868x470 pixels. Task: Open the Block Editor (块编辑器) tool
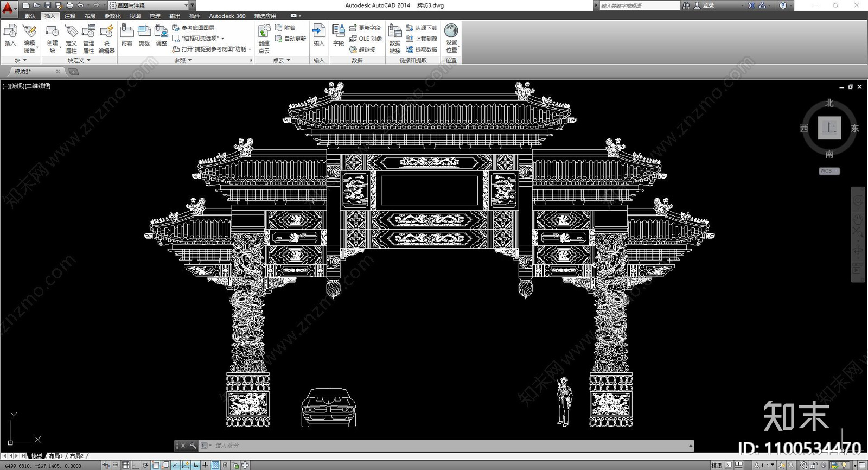point(106,38)
